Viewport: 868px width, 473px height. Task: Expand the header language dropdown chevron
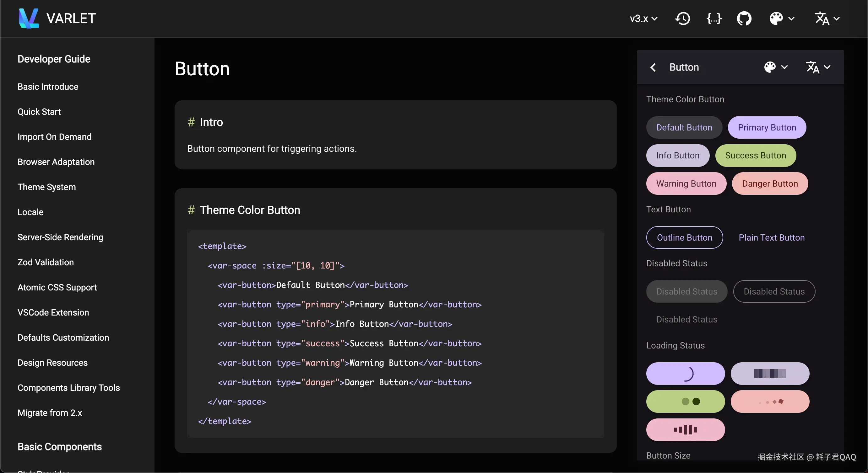837,19
